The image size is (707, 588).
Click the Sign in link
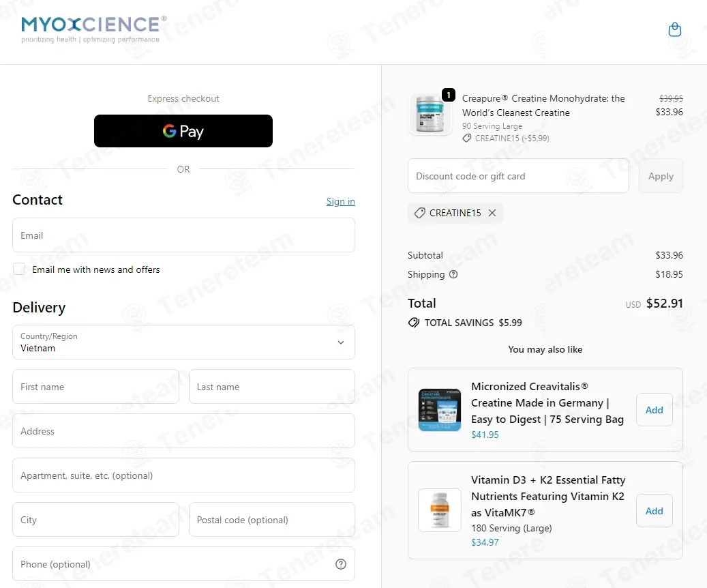[x=340, y=201]
